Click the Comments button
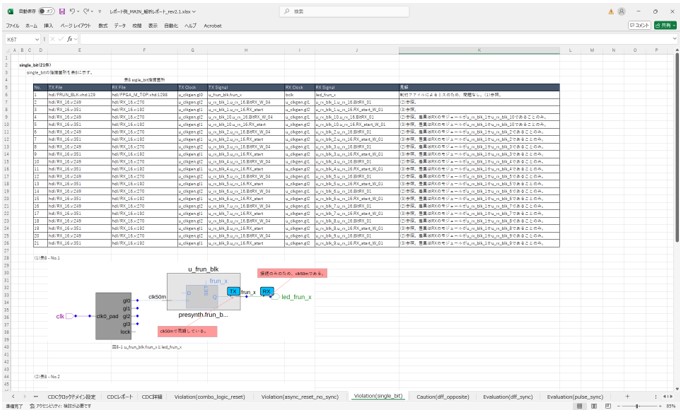The height and width of the screenshot is (417, 680). 638,26
